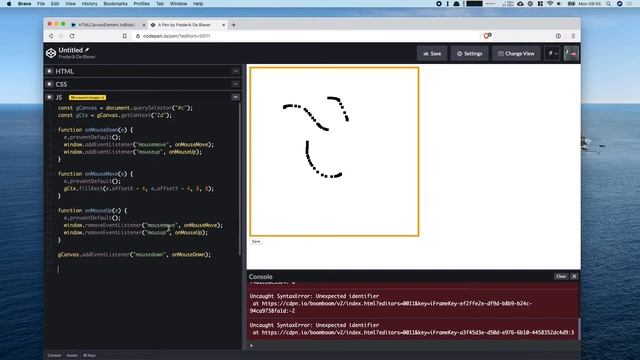The width and height of the screenshot is (640, 360).
Task: Open Notification Center icon
Action: tap(629, 4)
